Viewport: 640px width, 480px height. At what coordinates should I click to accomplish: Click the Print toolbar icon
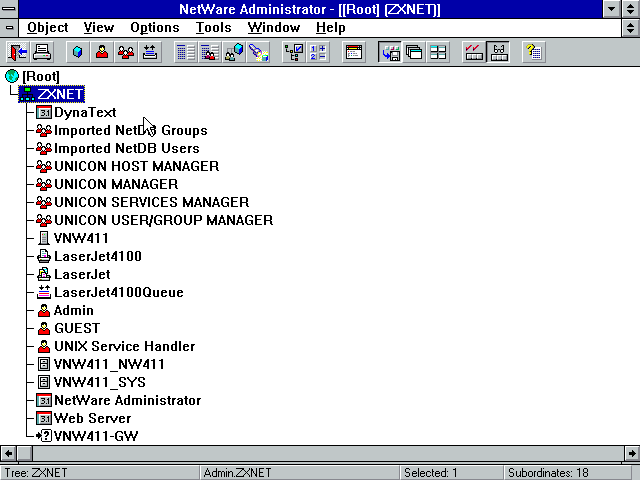(x=42, y=52)
